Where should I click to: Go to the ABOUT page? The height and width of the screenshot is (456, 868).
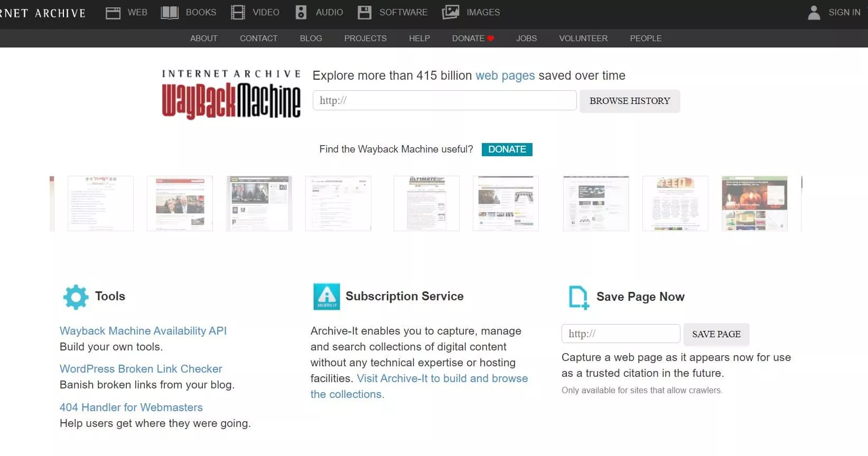[204, 39]
